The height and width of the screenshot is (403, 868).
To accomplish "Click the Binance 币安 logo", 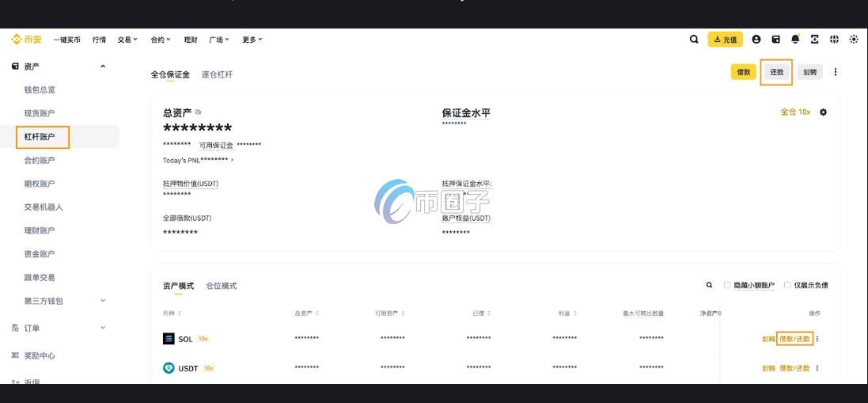I will click(26, 40).
